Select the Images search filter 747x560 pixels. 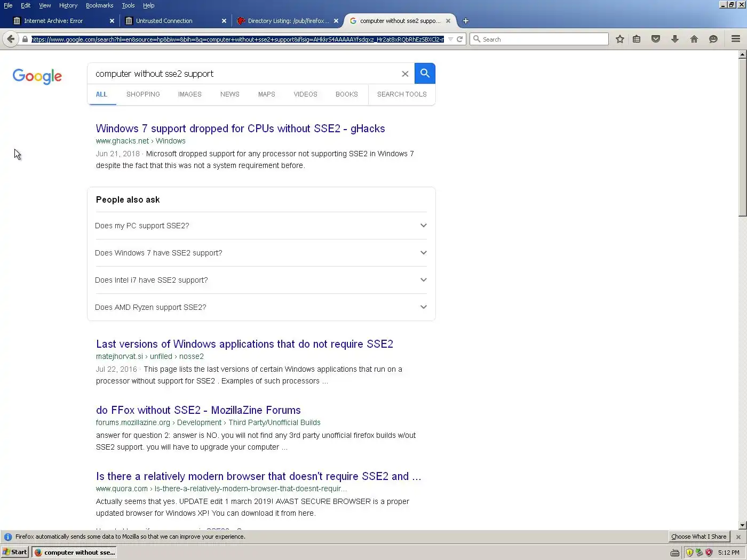point(190,94)
